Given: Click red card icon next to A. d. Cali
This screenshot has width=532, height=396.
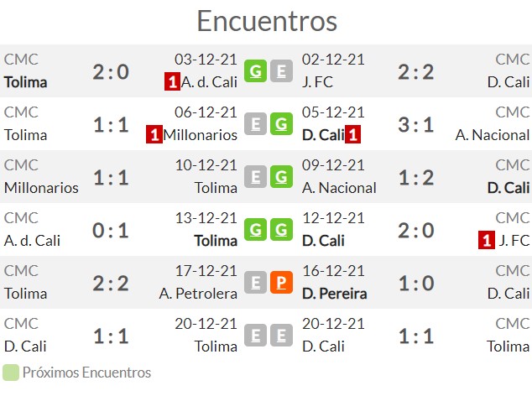Looking at the screenshot, I should click(172, 81).
